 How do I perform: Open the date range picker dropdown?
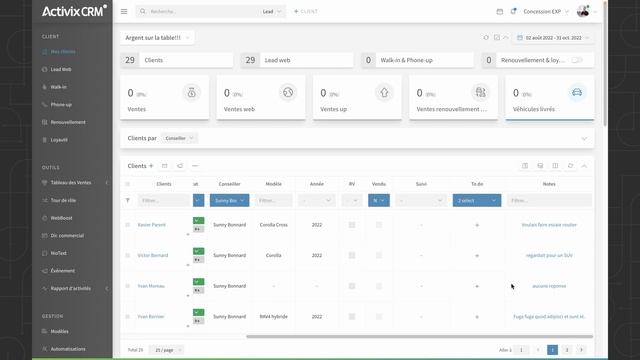[553, 38]
